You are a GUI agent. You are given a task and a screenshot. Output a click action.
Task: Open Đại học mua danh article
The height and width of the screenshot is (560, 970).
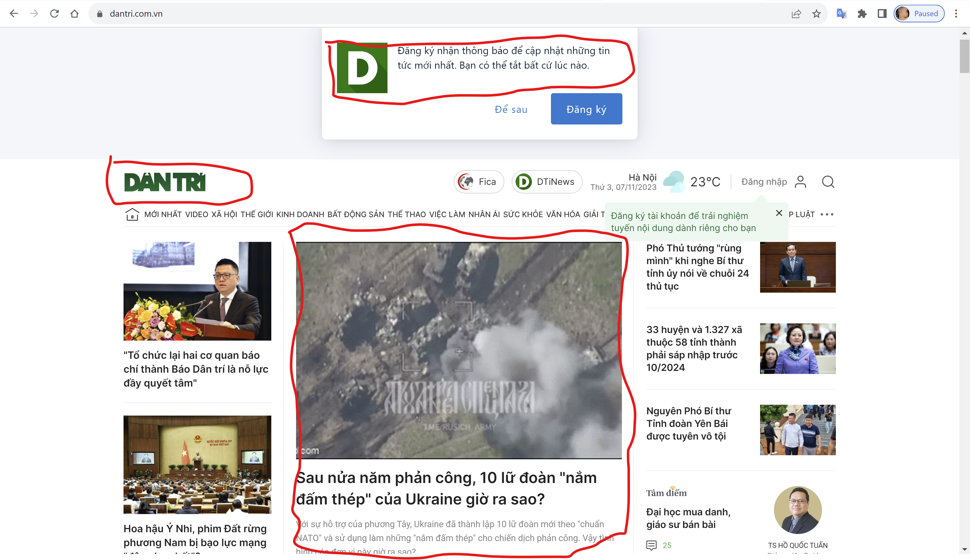688,518
